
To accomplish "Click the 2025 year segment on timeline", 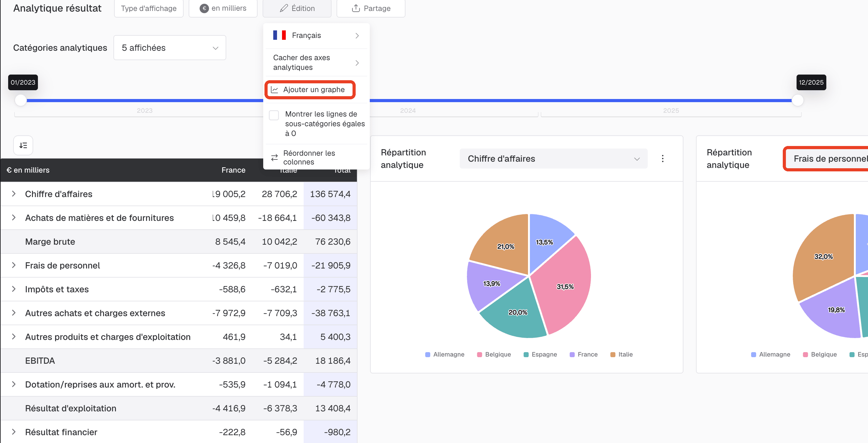I will point(671,111).
